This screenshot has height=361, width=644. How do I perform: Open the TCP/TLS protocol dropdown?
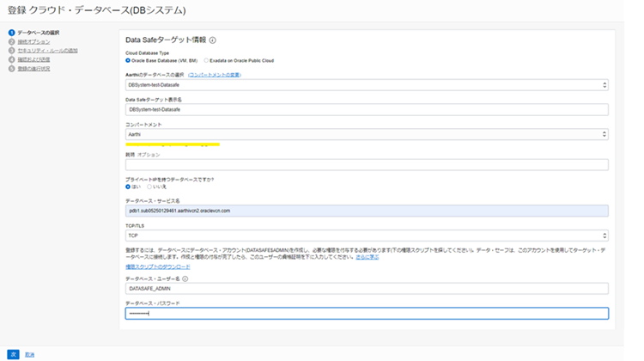pos(367,235)
